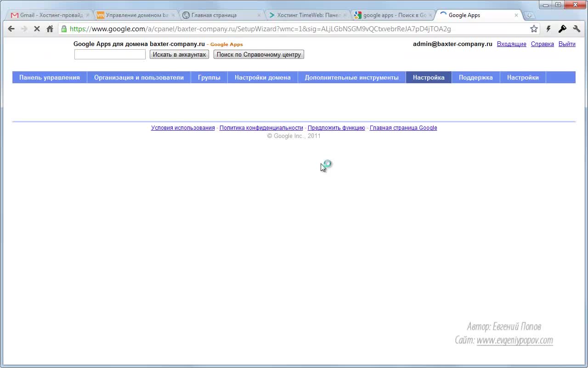Open Настройки домена section
This screenshot has width=588, height=368.
tap(263, 77)
